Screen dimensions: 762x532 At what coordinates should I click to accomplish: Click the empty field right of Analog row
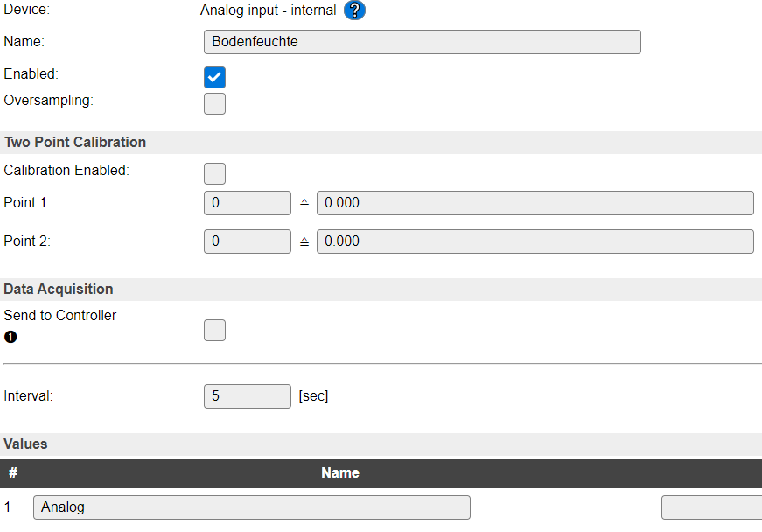coord(711,507)
